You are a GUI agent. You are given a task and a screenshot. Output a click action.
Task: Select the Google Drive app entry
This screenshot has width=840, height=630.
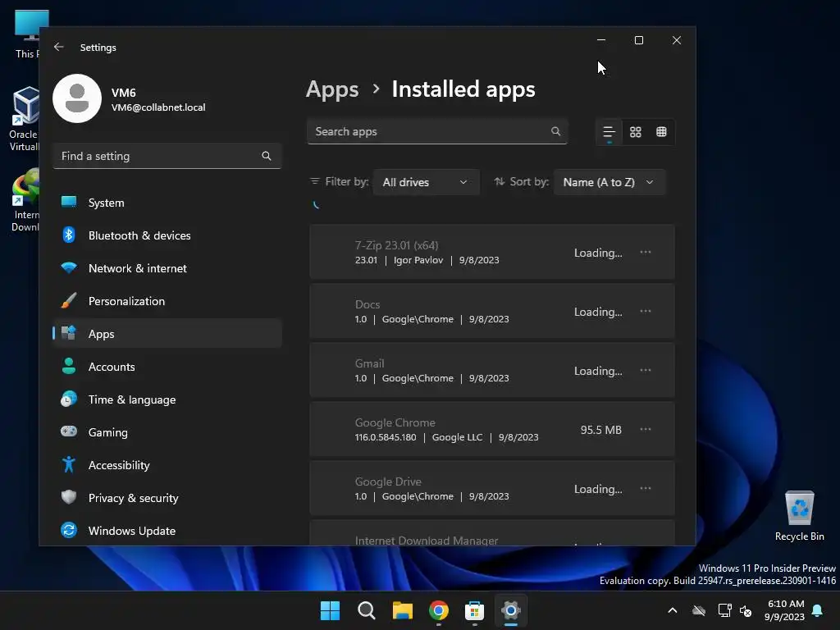(x=492, y=488)
